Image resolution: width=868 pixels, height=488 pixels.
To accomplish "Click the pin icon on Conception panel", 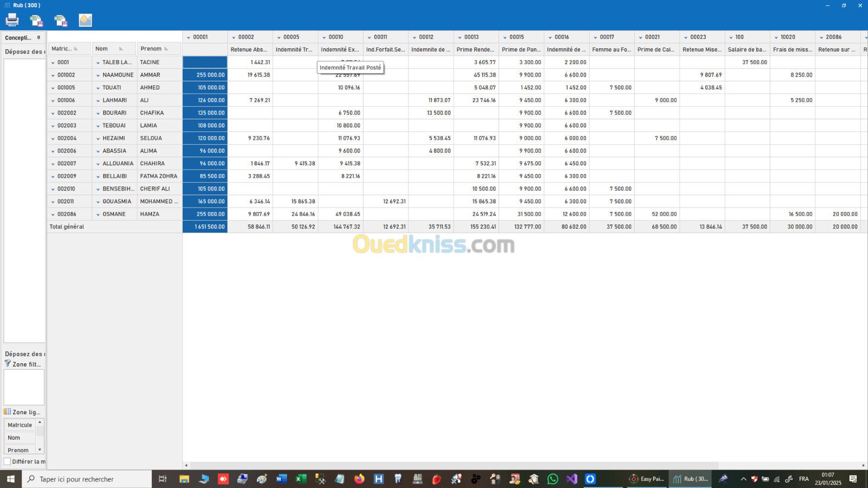I will coord(39,38).
